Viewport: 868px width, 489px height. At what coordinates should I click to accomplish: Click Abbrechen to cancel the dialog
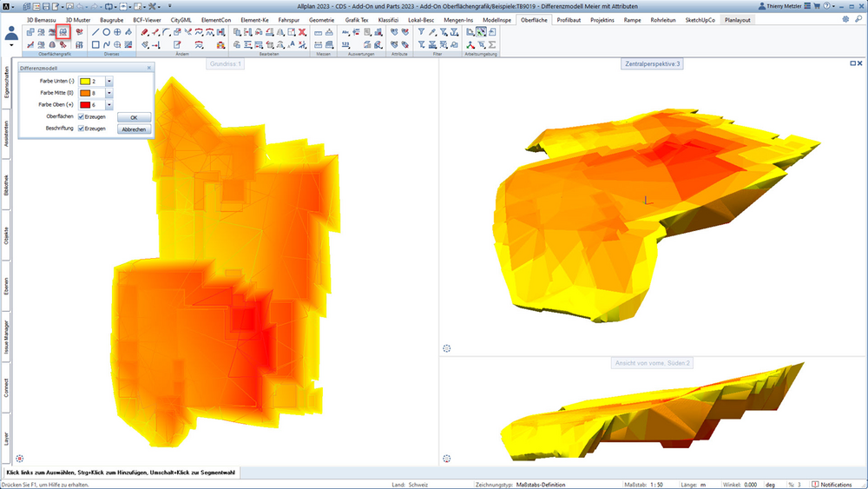[x=134, y=129]
